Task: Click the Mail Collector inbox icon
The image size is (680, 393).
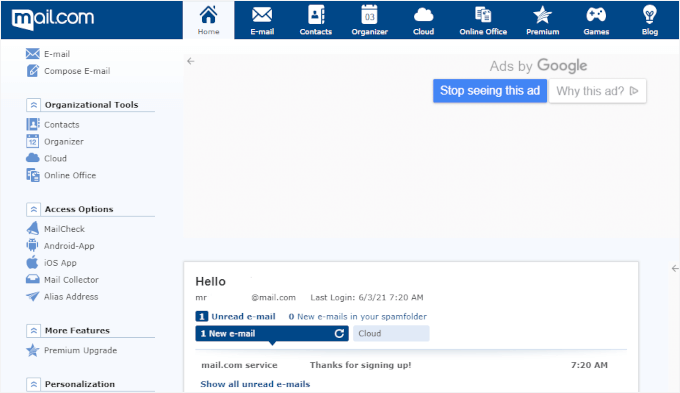Action: [33, 279]
